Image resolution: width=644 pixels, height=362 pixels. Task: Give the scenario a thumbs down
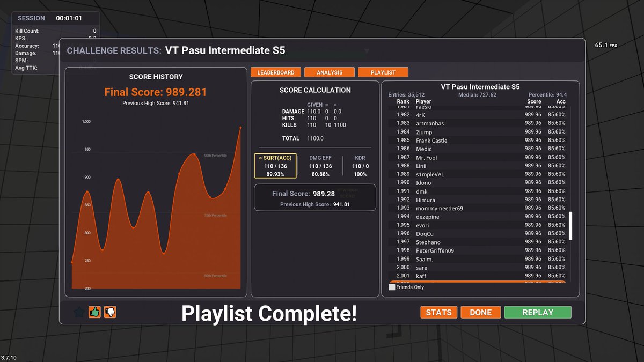109,312
